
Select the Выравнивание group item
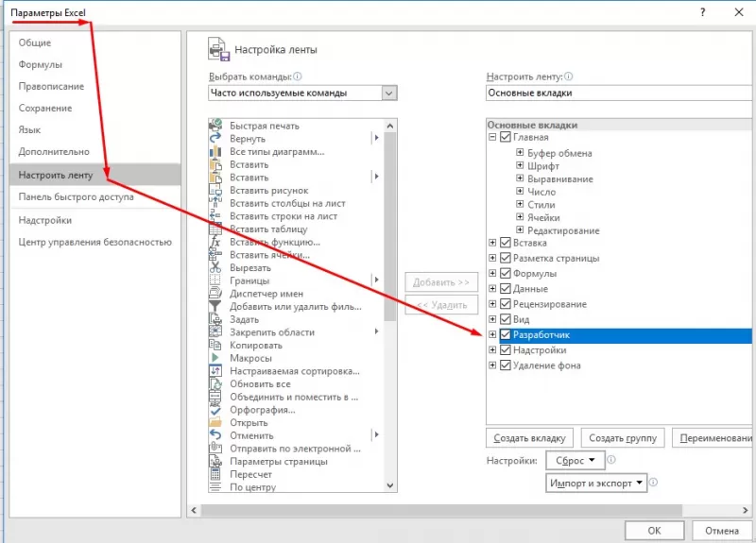560,178
